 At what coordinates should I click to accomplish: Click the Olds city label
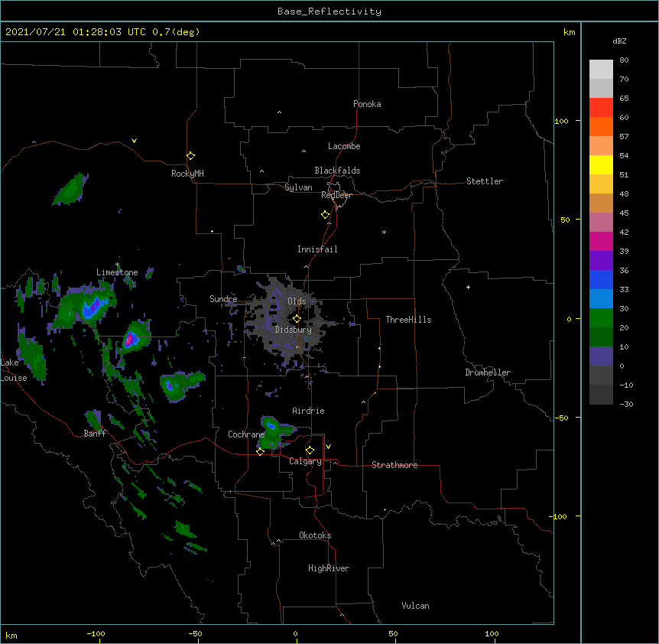(x=297, y=301)
